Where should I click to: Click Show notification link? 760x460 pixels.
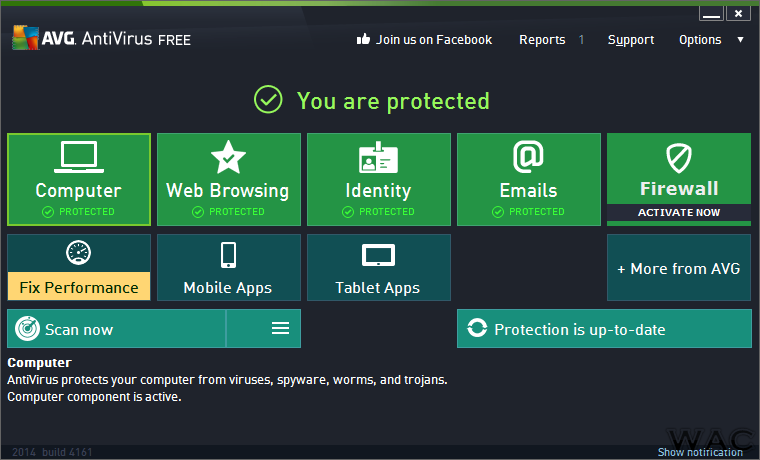[700, 452]
